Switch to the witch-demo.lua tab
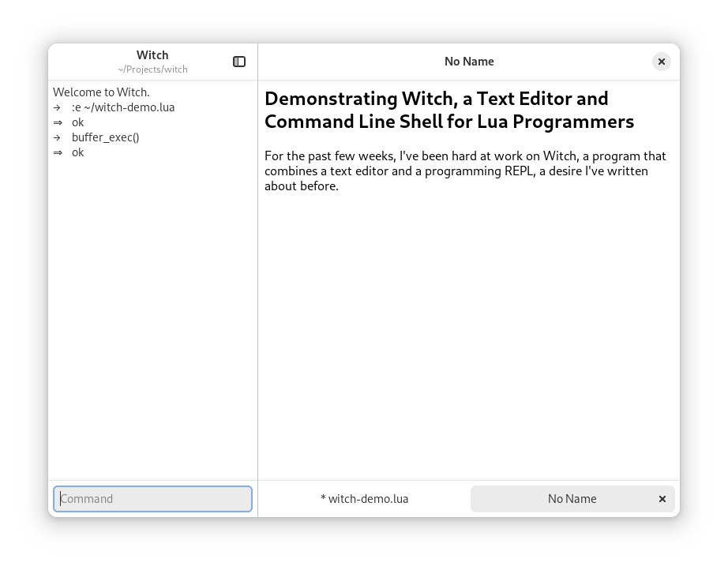Viewport: 728px width, 570px height. point(365,499)
